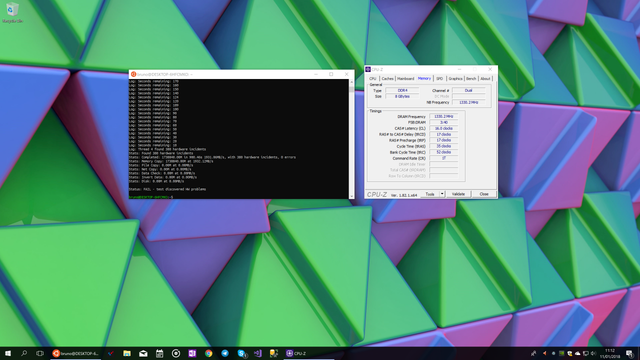
Task: Open the Windows Start menu
Action: [x=8, y=353]
